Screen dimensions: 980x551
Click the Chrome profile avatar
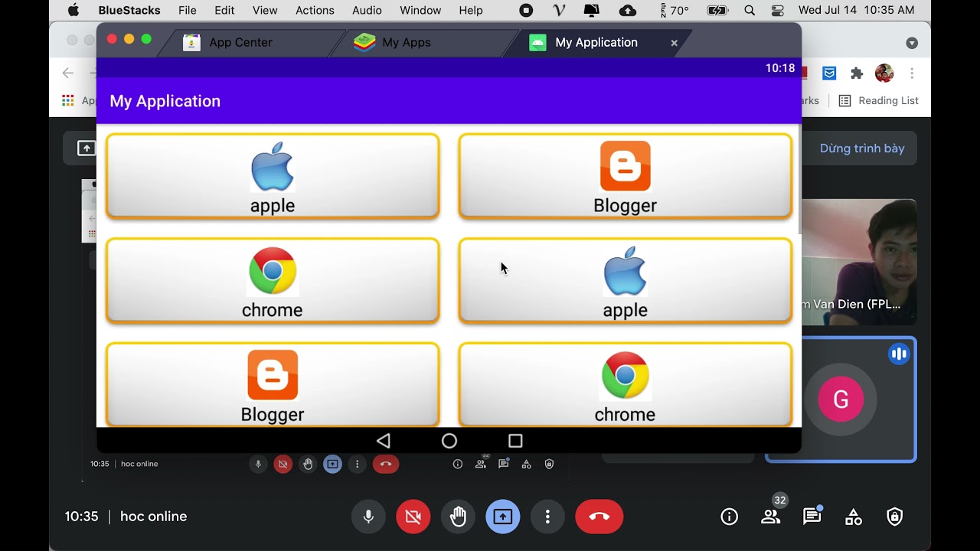tap(884, 73)
